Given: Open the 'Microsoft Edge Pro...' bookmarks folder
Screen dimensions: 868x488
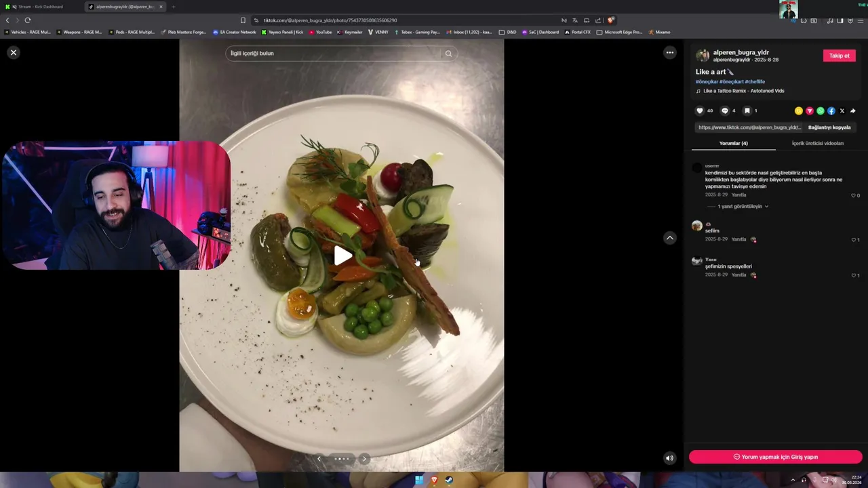Looking at the screenshot, I should point(619,32).
